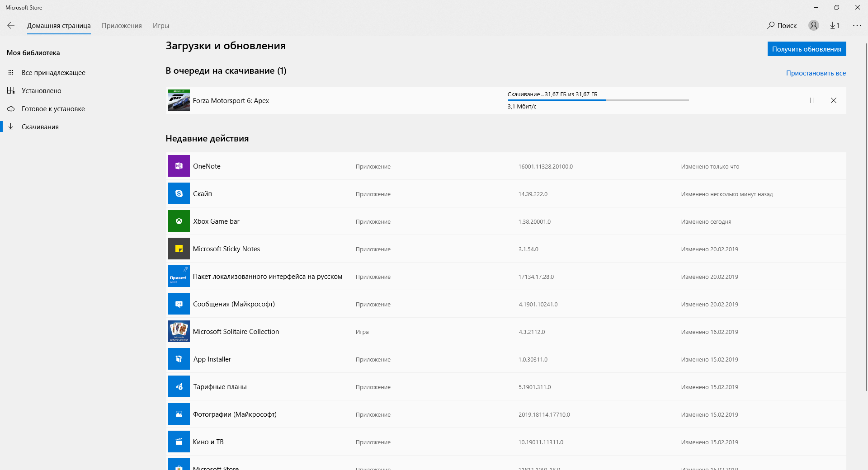Click Изменено сегодня status
The width and height of the screenshot is (868, 470).
pos(706,222)
